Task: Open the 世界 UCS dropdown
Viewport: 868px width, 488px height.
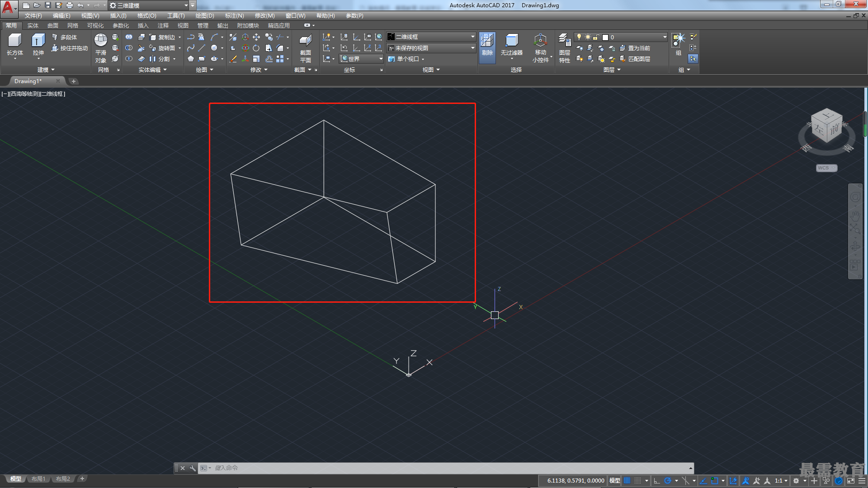Action: tap(361, 59)
